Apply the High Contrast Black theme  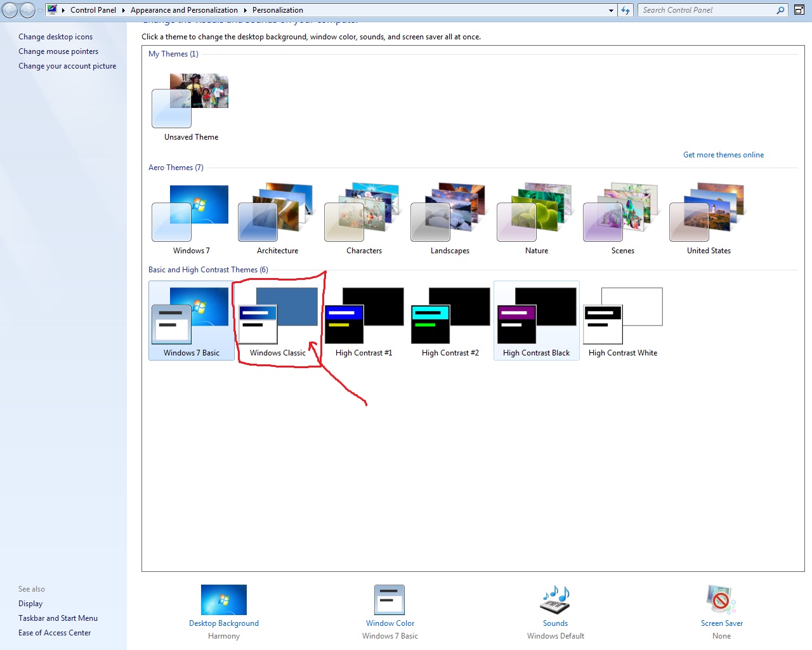[x=536, y=315]
